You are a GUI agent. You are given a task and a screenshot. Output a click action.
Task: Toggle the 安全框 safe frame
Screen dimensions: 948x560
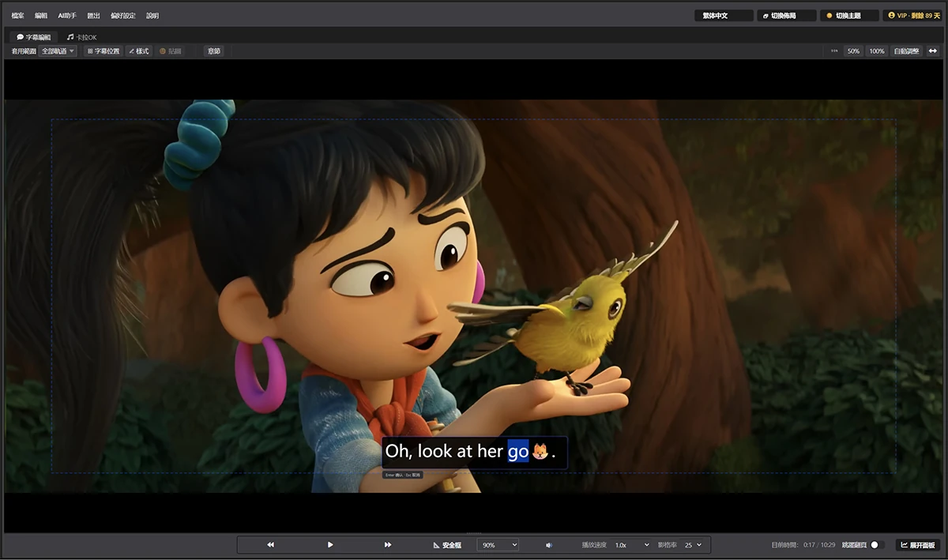click(x=447, y=545)
